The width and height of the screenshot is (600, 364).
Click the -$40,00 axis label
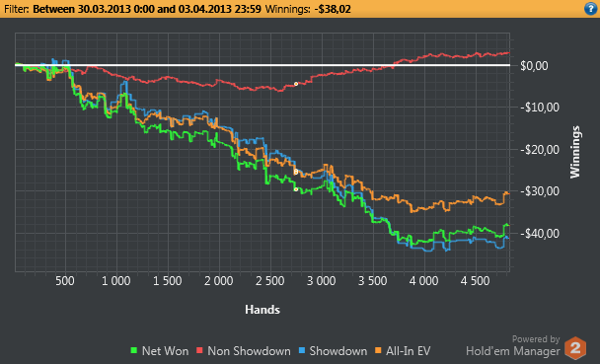click(x=540, y=233)
